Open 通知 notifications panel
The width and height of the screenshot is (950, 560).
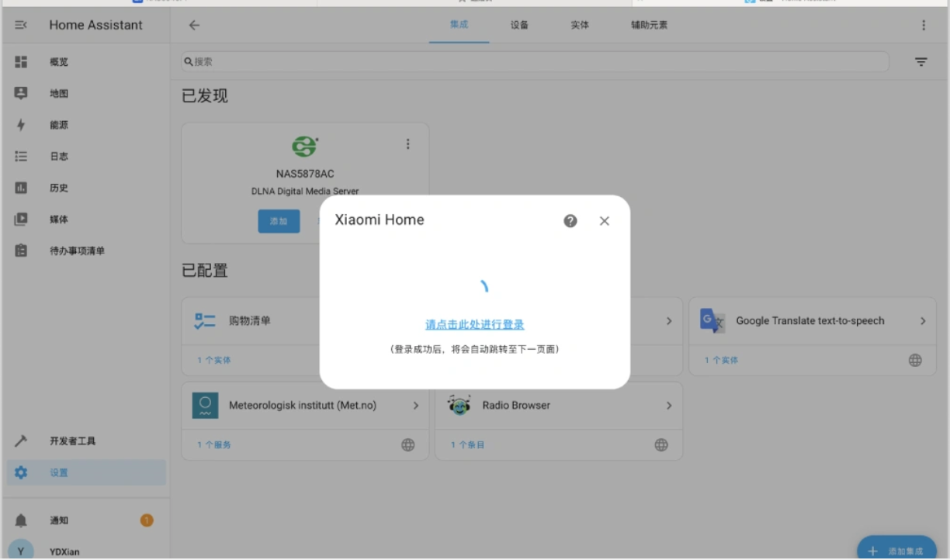pos(85,520)
